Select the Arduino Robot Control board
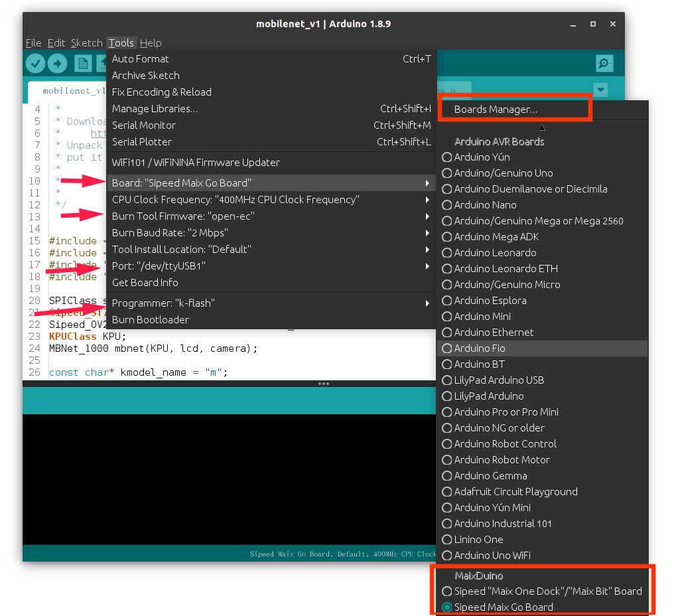Image resolution: width=676 pixels, height=616 pixels. (x=543, y=444)
